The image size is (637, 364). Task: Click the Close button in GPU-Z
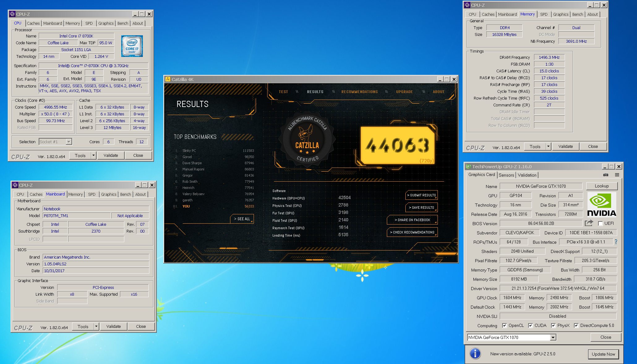pyautogui.click(x=605, y=337)
